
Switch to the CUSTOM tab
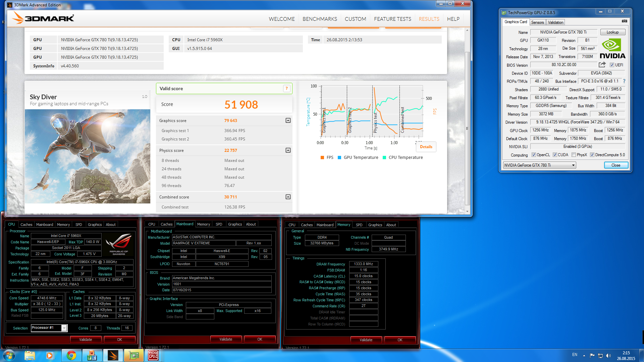355,19
